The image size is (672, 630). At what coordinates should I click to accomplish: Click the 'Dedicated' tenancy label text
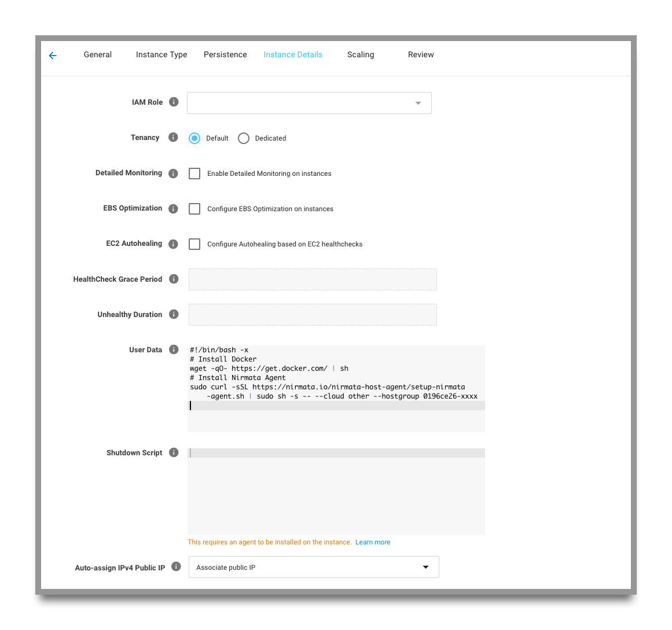(x=270, y=138)
